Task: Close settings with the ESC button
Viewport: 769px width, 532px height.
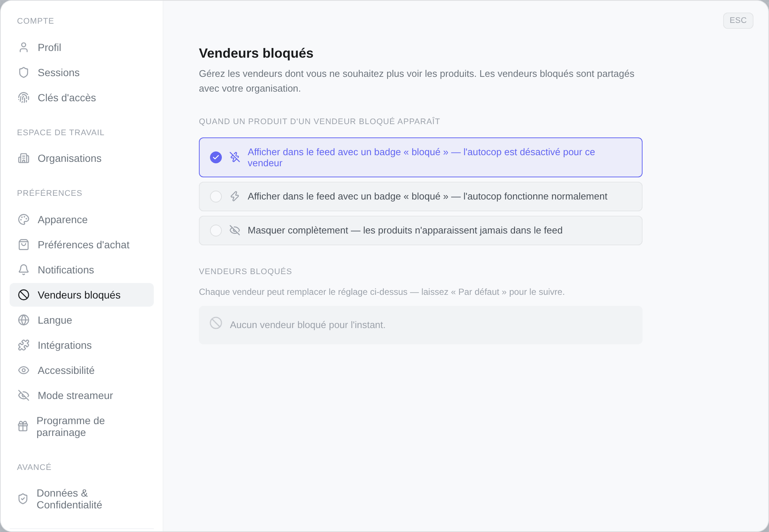Action: [x=738, y=20]
